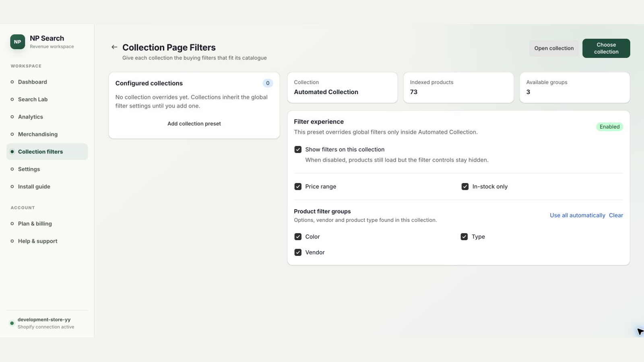Uncheck the Price range filter
Viewport: 644px width, 362px height.
pos(298,187)
